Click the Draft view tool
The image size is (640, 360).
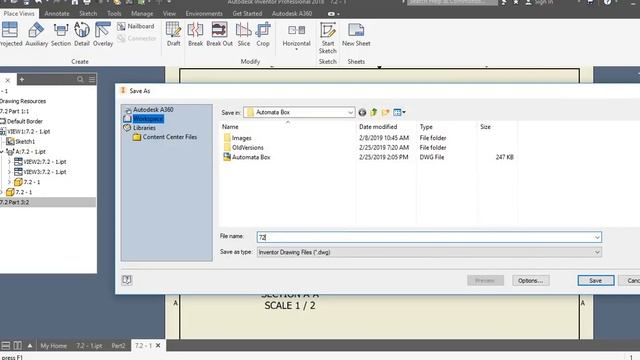tap(173, 34)
